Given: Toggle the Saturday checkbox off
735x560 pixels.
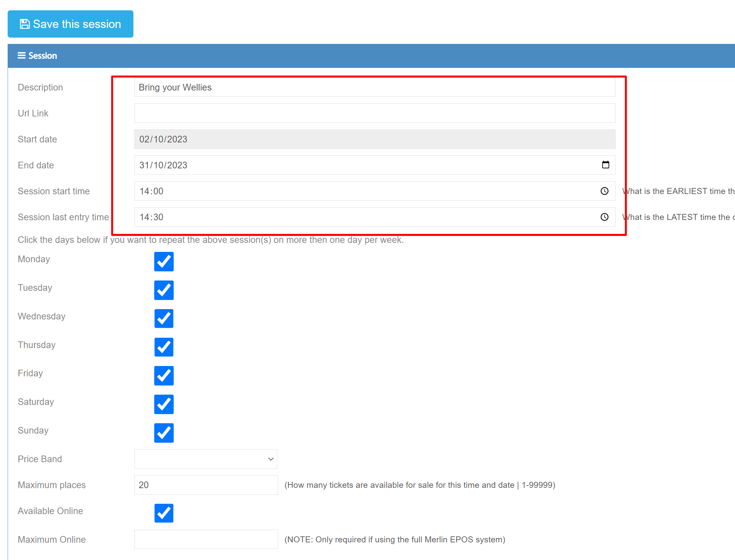Looking at the screenshot, I should click(164, 404).
